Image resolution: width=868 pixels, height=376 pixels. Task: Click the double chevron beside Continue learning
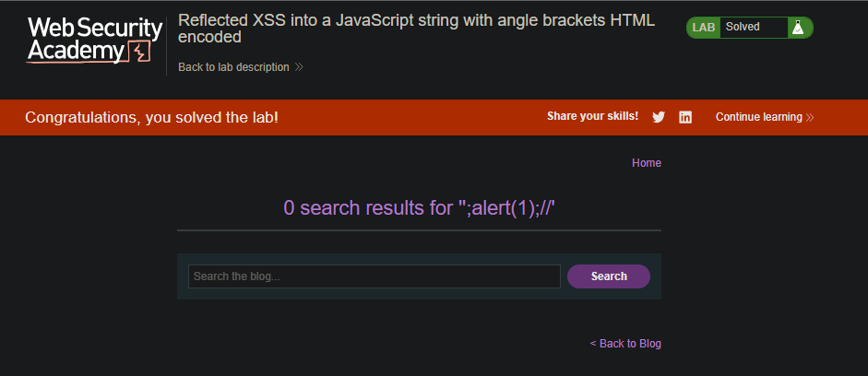810,117
